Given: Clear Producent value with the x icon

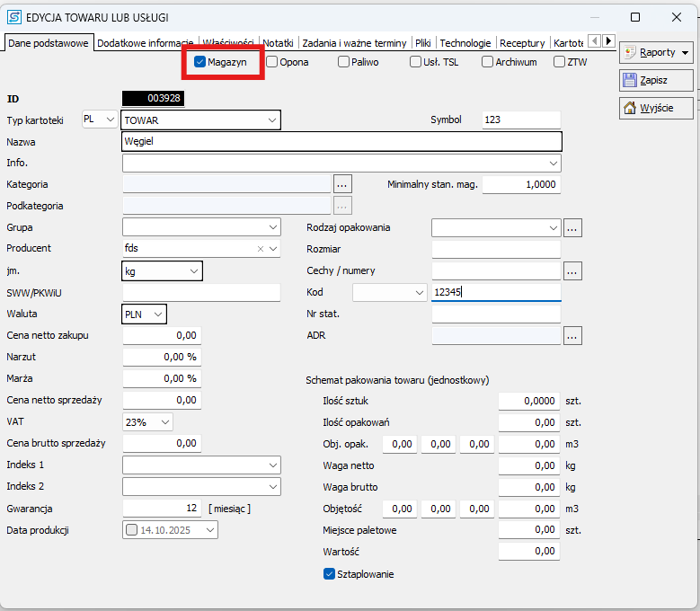Looking at the screenshot, I should pos(261,249).
